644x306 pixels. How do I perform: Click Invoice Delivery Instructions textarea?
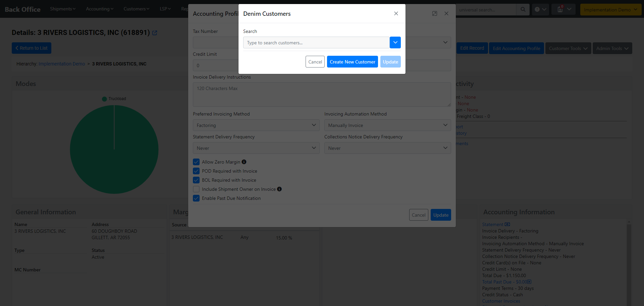(x=322, y=94)
